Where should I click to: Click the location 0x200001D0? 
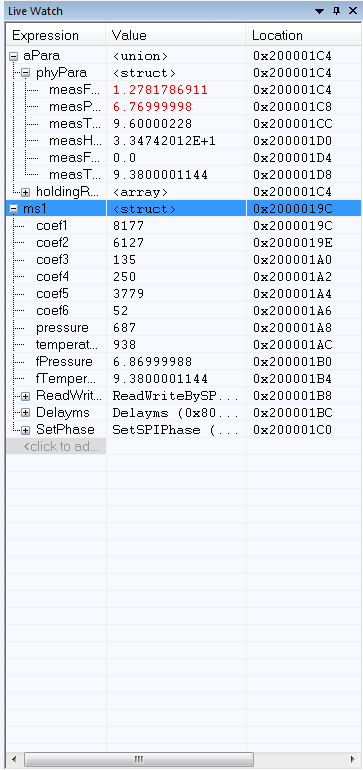(292, 141)
